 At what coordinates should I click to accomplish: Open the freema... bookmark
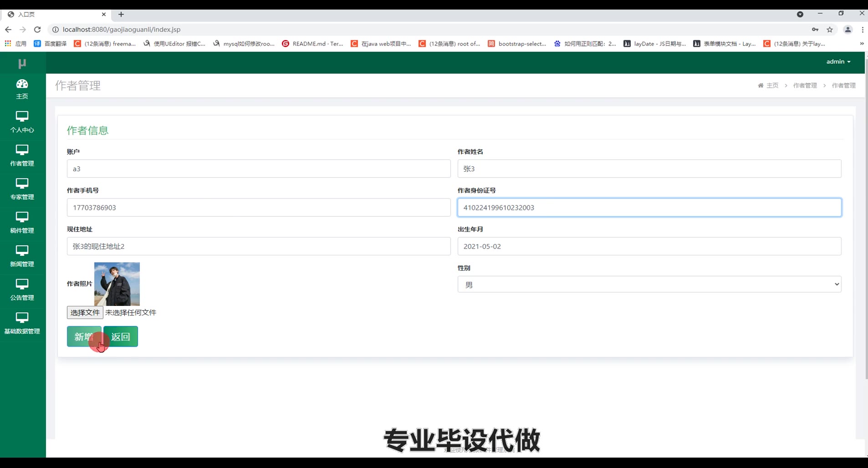coord(105,44)
